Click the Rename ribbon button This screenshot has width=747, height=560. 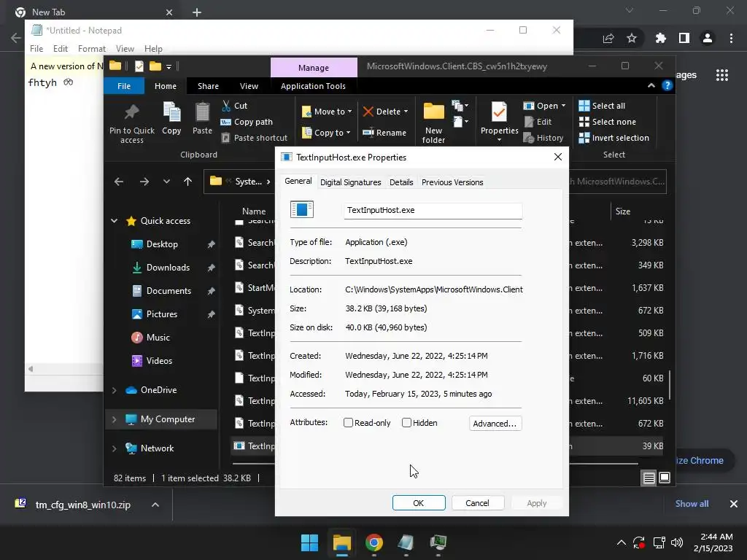pos(384,133)
